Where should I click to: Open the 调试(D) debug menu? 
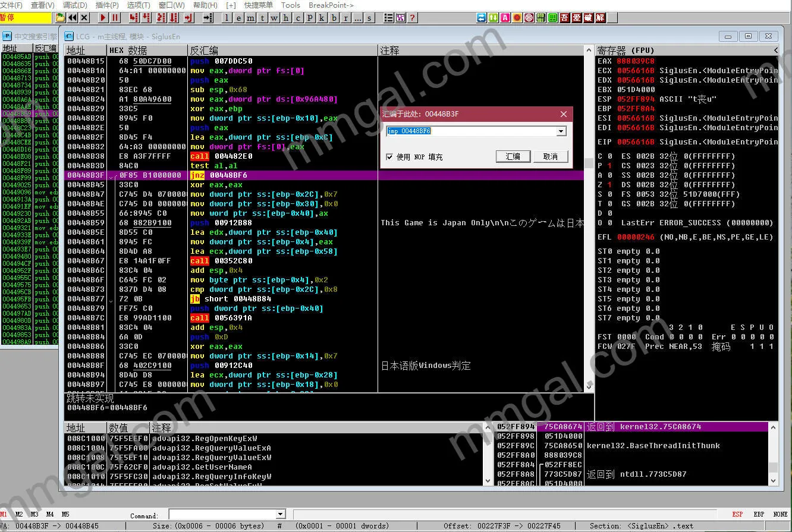click(75, 5)
